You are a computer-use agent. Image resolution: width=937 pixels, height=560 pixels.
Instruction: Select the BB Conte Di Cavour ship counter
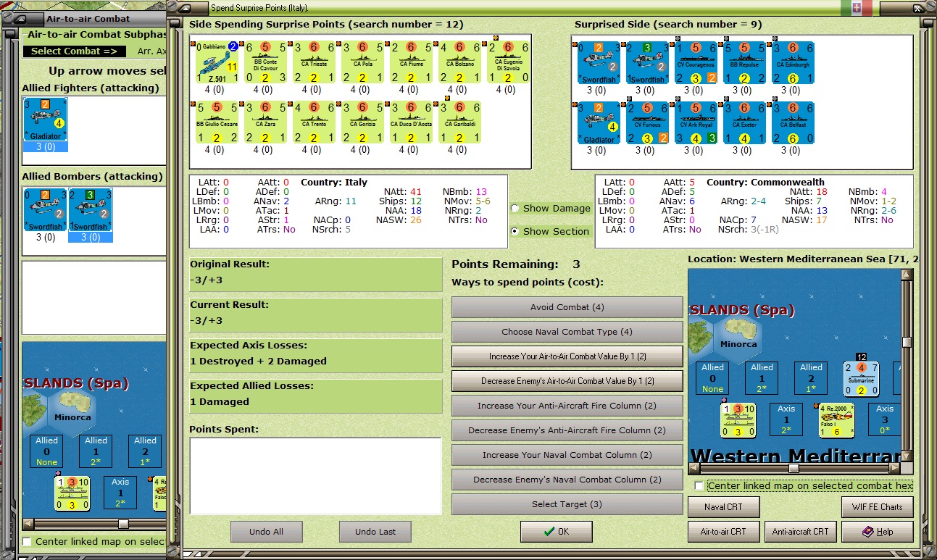coord(266,62)
